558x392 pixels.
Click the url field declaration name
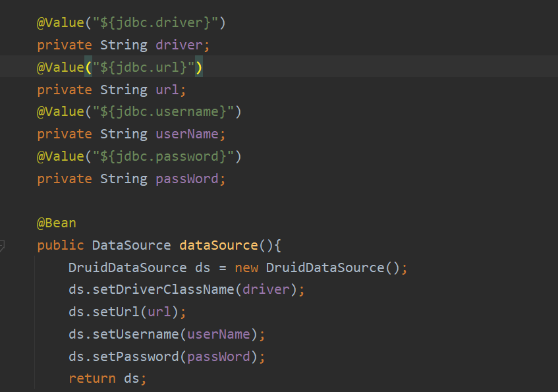tap(167, 90)
